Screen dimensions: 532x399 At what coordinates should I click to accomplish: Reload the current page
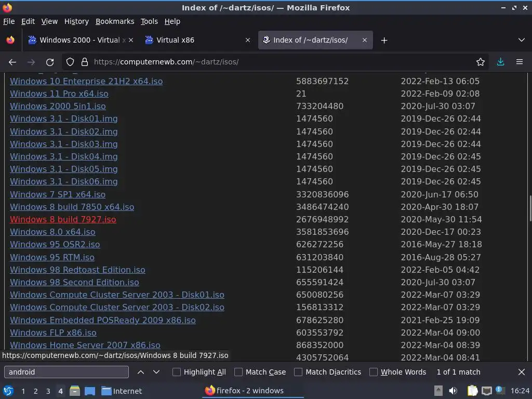click(50, 62)
